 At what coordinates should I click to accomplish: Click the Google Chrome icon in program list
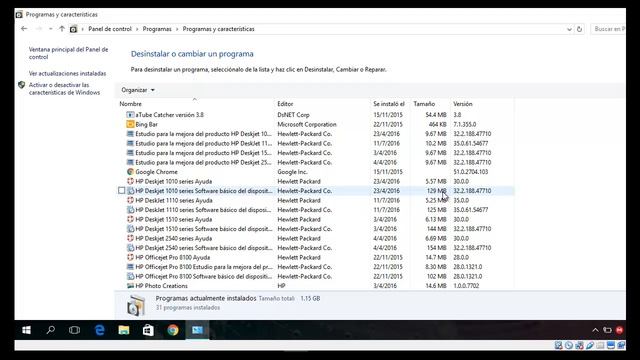click(x=130, y=172)
